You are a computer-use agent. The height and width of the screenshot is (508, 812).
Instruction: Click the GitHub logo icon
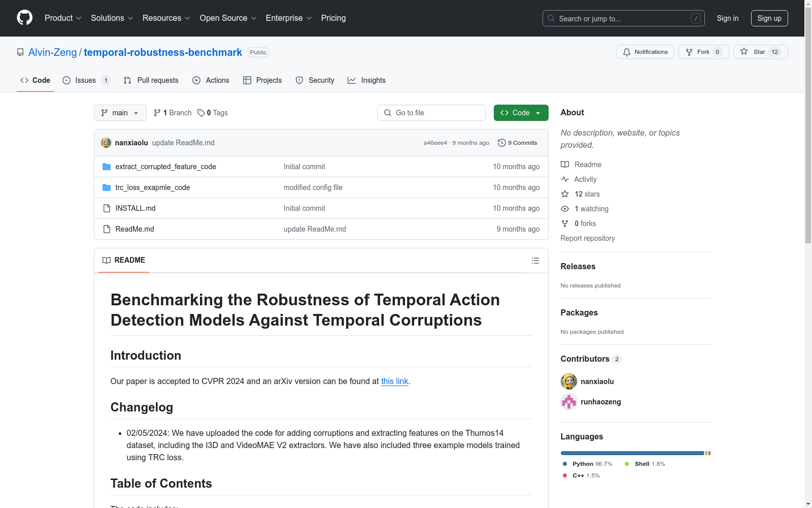pos(24,18)
